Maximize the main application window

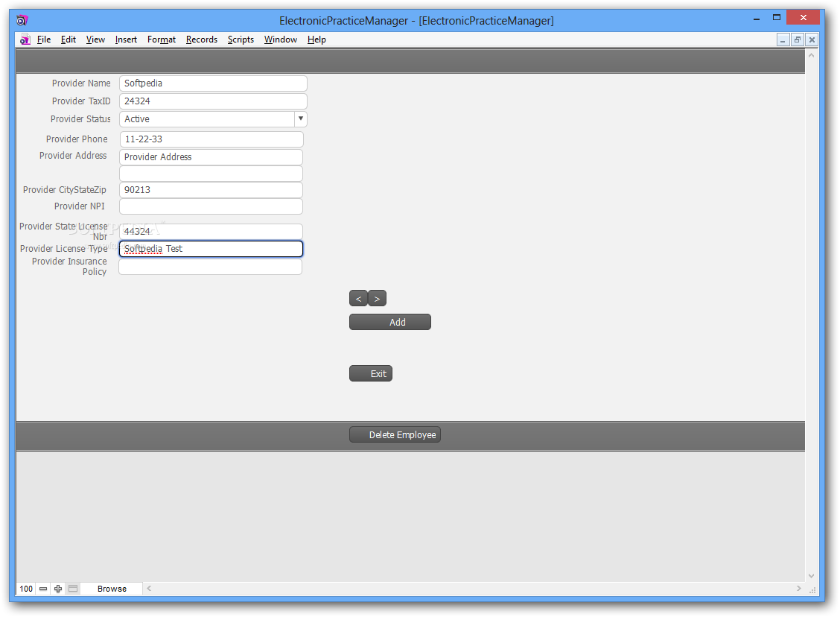click(777, 18)
